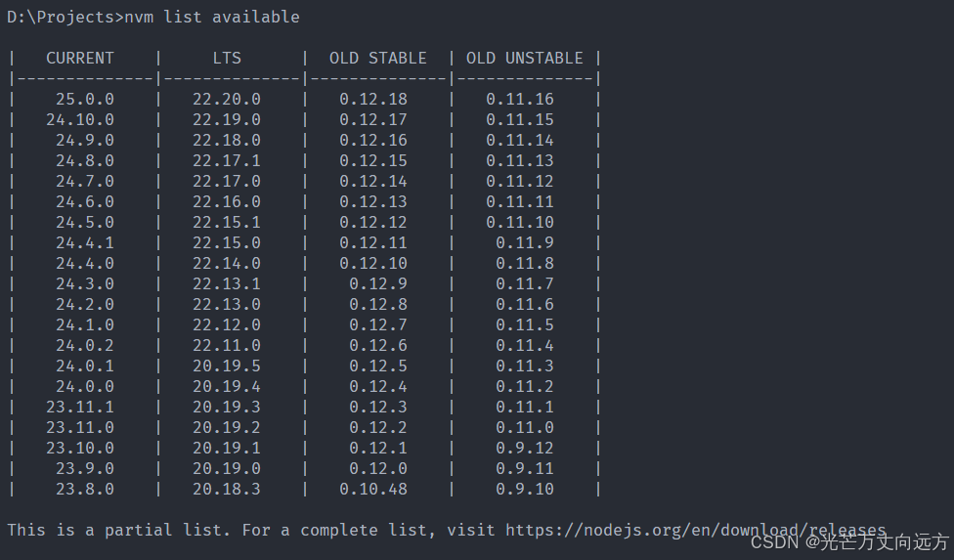Select old stable version 0.12.17

click(373, 120)
